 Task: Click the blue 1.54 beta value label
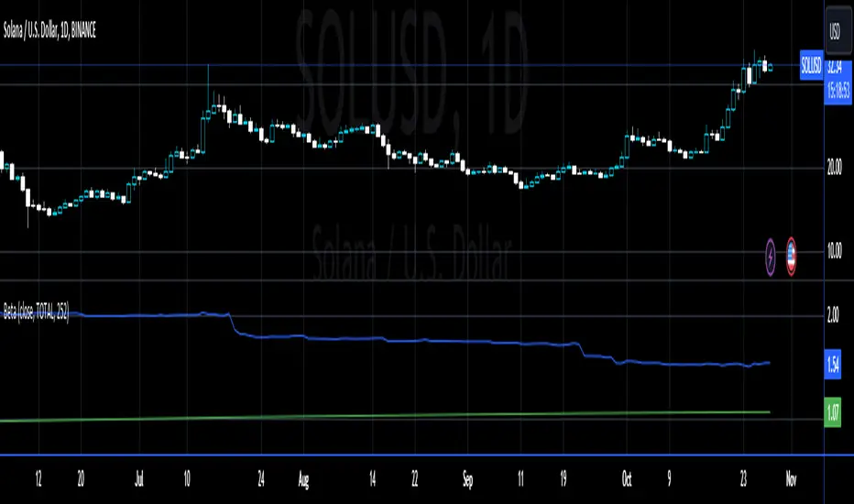point(833,364)
